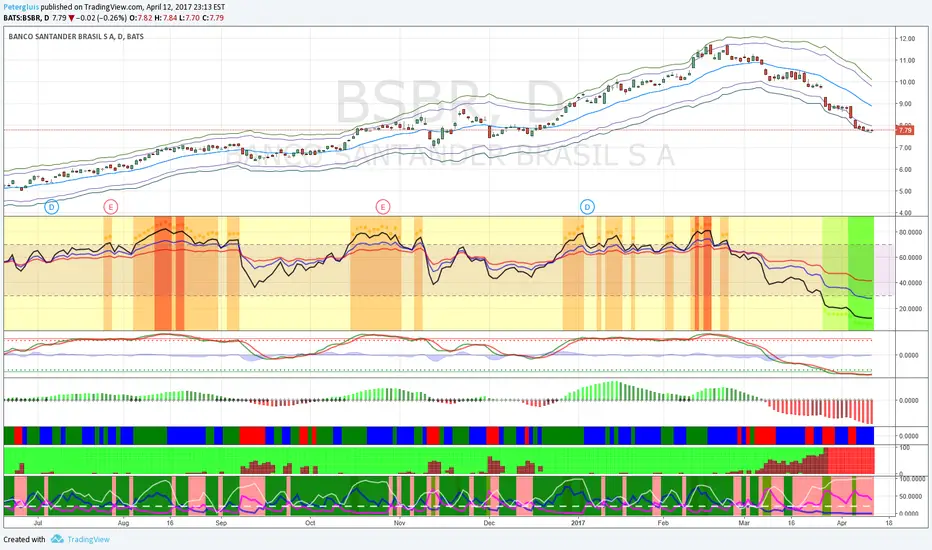Click the '9.00' price axis label

coord(905,104)
